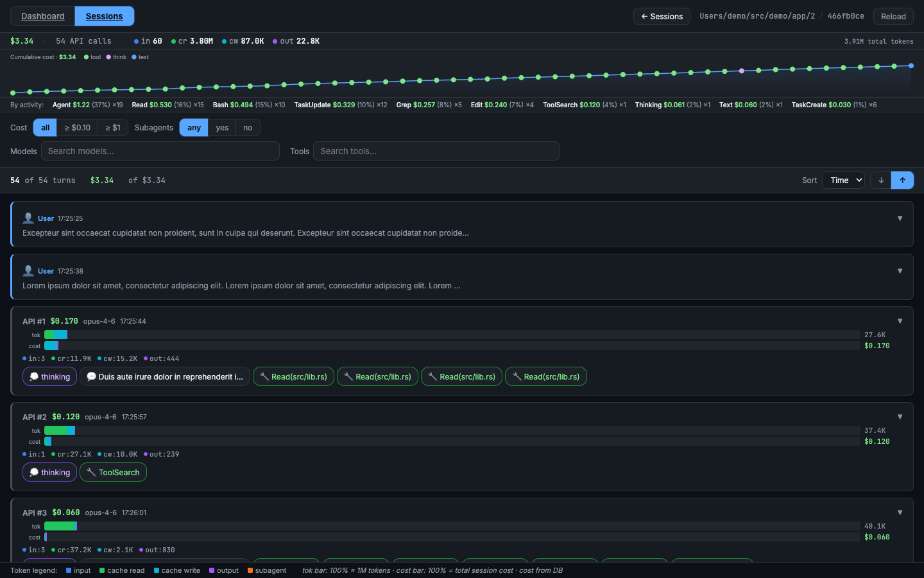
Task: Open the Dashboard tab
Action: 43,16
